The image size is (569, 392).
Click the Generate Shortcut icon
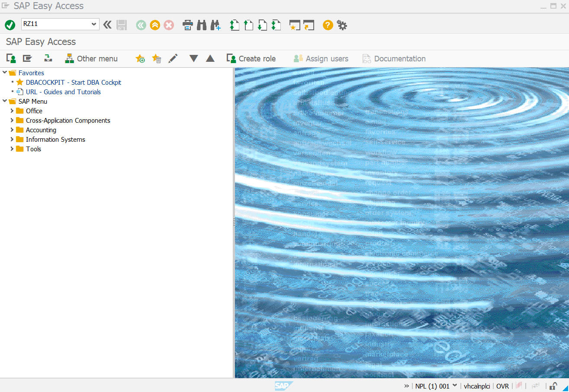(x=309, y=25)
